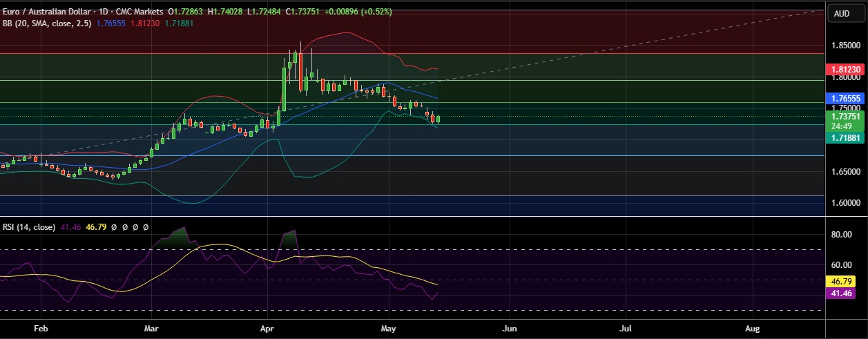
Task: Select the RSI (14, close) indicator legend
Action: (30, 226)
